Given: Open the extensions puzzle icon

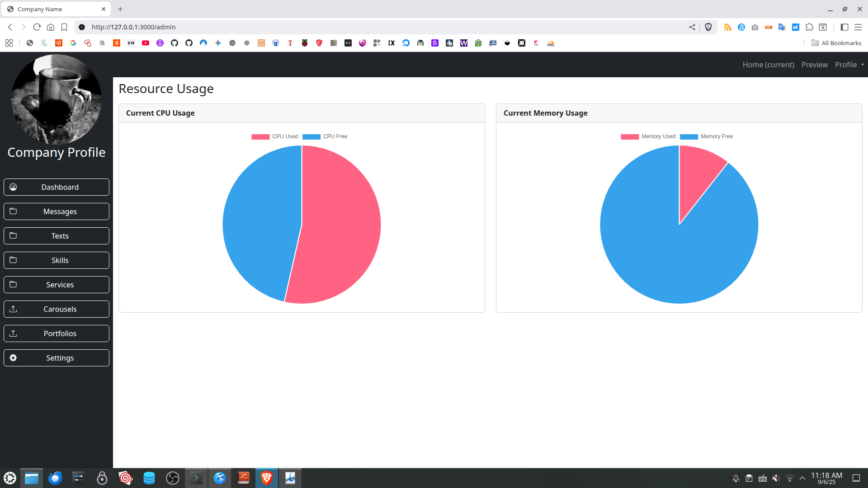Looking at the screenshot, I should pyautogui.click(x=809, y=27).
